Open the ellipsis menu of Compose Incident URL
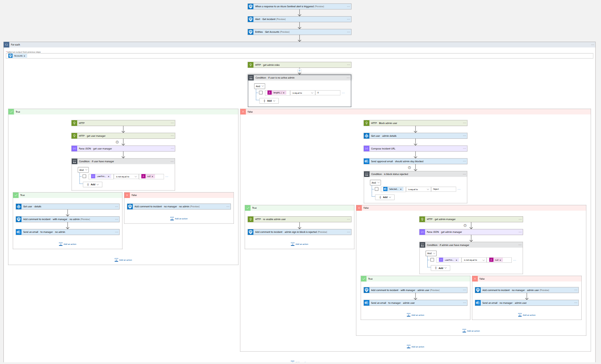The height and width of the screenshot is (364, 601). pyautogui.click(x=465, y=148)
